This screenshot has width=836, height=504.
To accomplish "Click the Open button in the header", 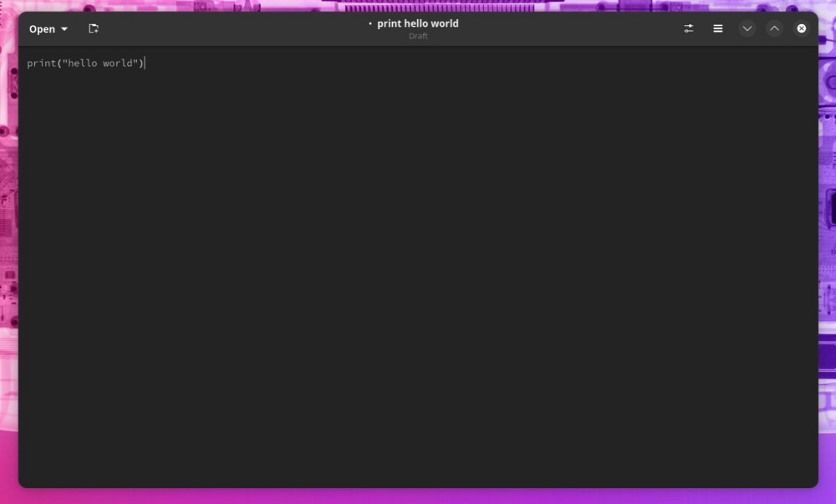I will pos(42,28).
